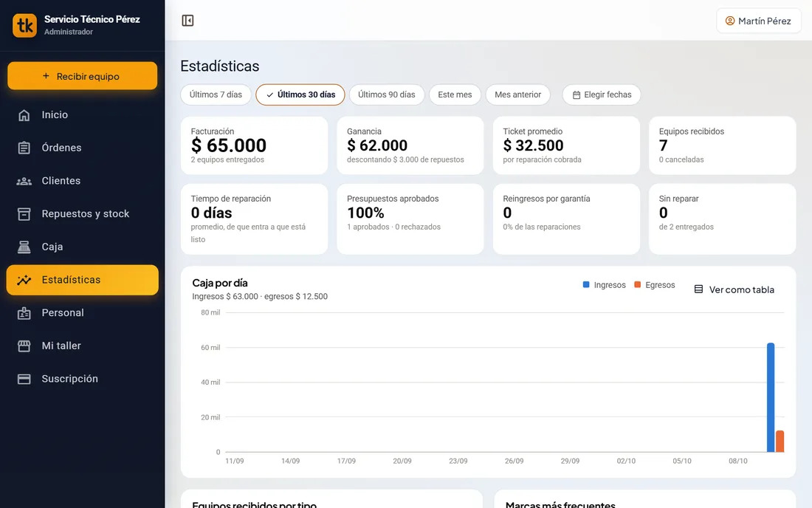This screenshot has height=508, width=812.
Task: Select the Últimos 30 días range
Action: tap(300, 95)
